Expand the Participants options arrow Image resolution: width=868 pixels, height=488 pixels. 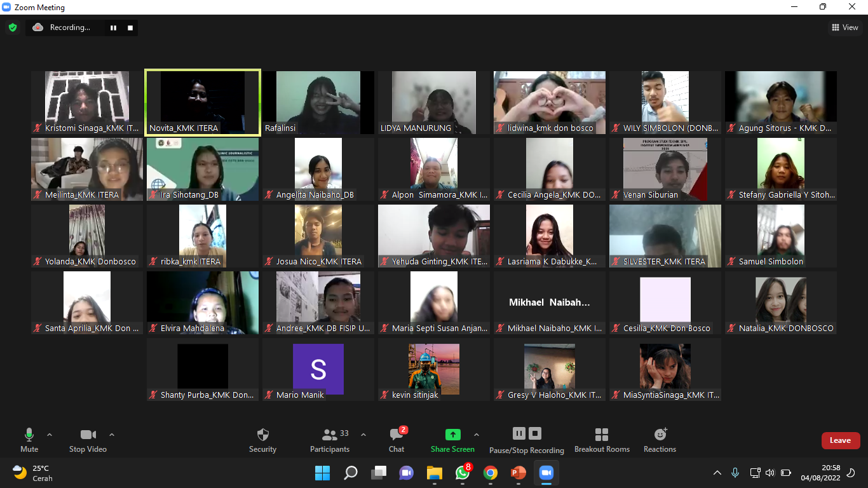click(x=363, y=435)
